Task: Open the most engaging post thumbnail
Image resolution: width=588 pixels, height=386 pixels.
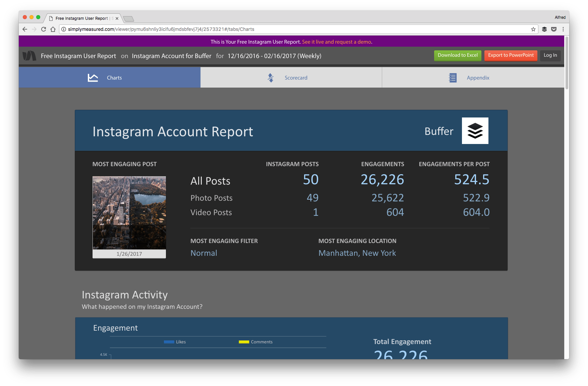Action: pyautogui.click(x=129, y=213)
